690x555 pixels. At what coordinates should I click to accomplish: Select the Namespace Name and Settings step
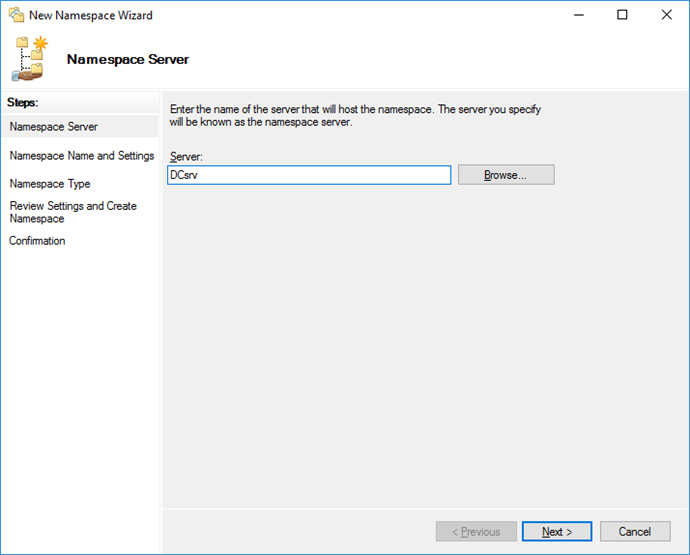pos(82,156)
